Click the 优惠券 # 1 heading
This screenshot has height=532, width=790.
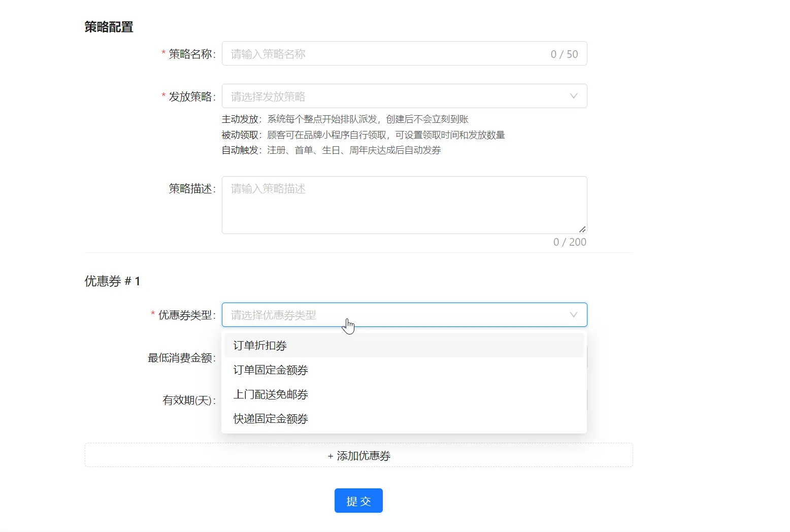click(x=112, y=281)
